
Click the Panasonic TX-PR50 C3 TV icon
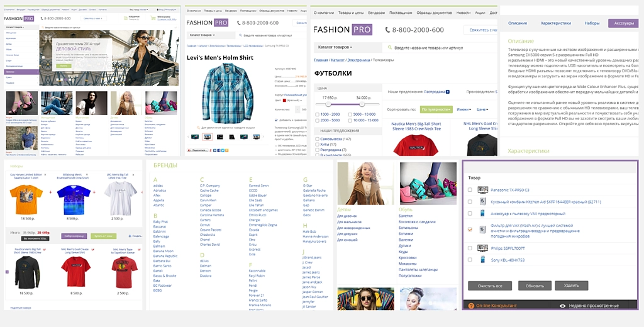point(482,190)
